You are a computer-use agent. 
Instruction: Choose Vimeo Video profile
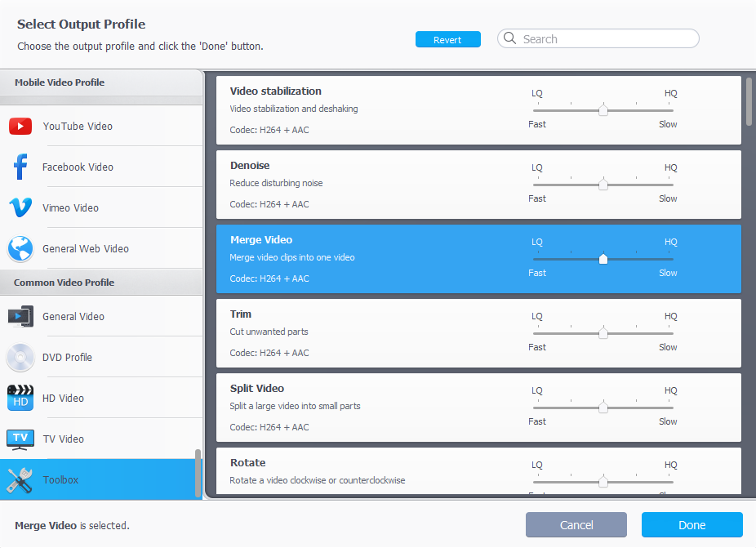[x=101, y=208]
